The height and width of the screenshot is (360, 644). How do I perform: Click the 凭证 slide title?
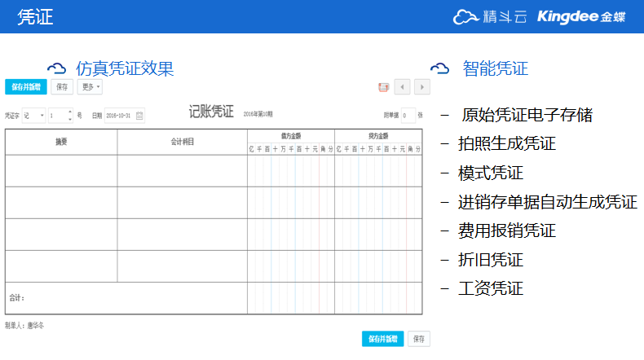tap(35, 17)
